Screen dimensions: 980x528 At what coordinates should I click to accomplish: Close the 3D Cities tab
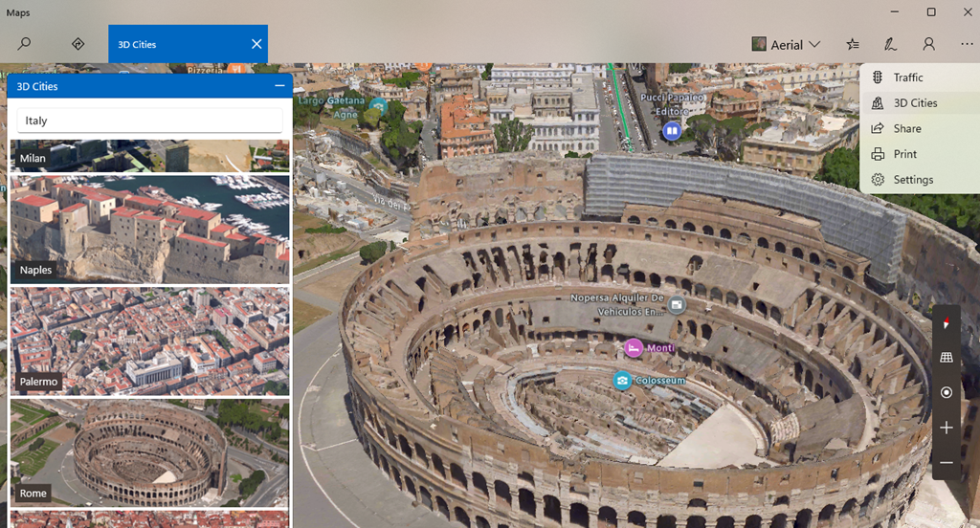coord(256,44)
